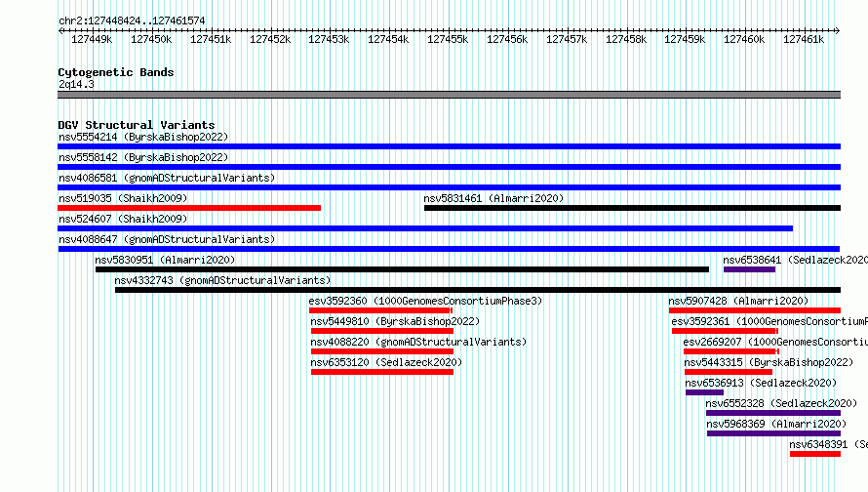The image size is (868, 492).
Task: Click the DGV Structural Variants track title
Action: pos(137,125)
